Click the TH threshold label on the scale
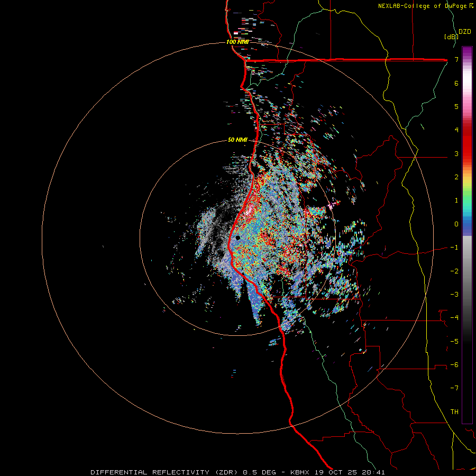476x476 pixels. pyautogui.click(x=454, y=412)
